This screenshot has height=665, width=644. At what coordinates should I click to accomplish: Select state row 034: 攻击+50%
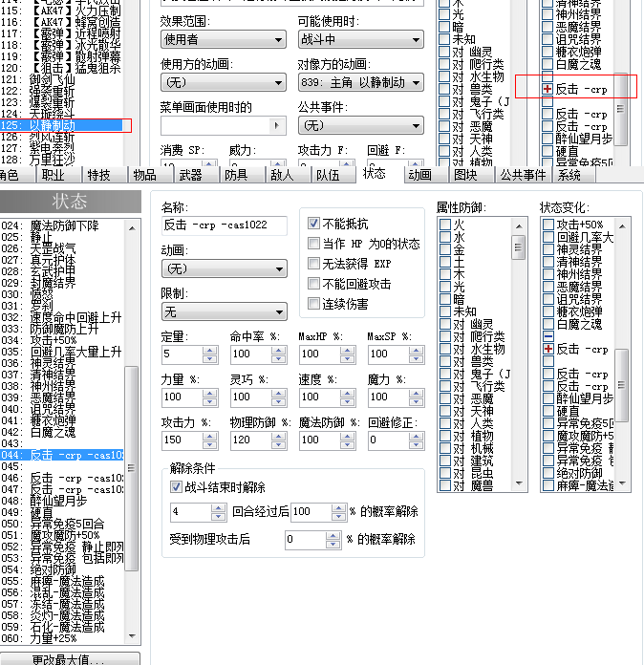(62, 340)
